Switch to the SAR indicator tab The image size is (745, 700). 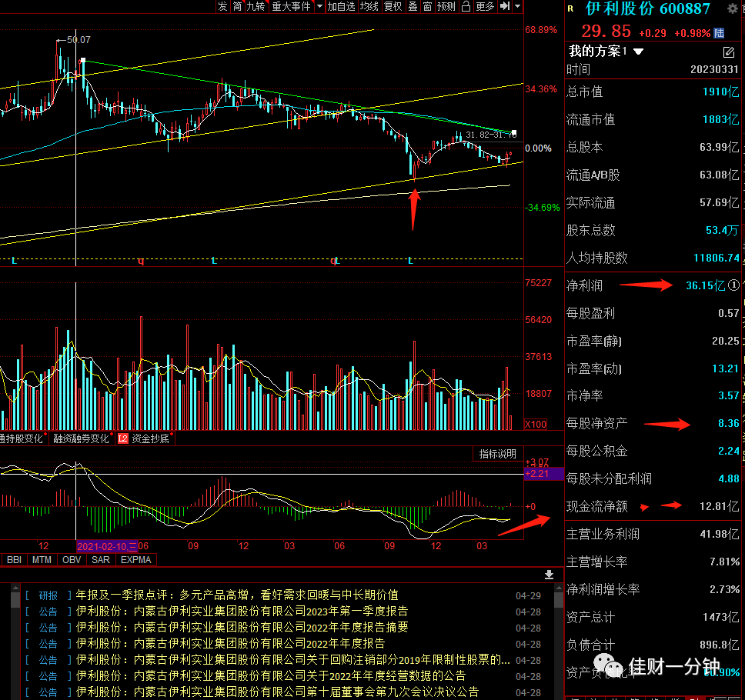[x=101, y=560]
